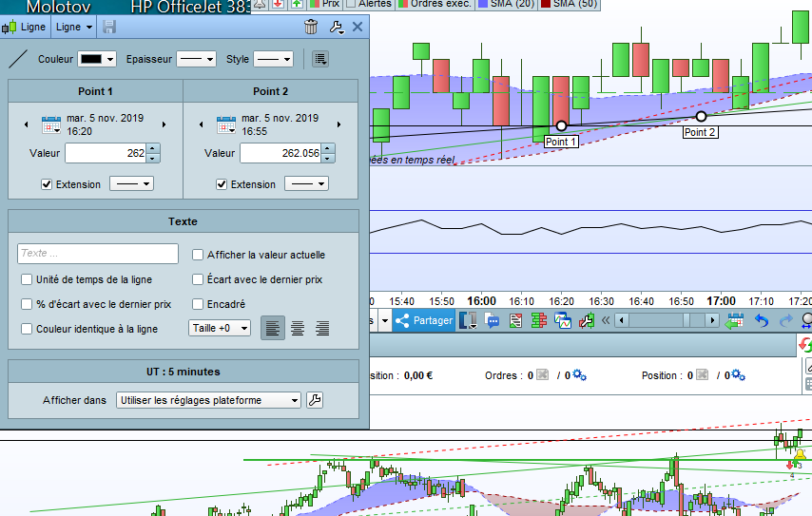Right-align the line text
The width and height of the screenshot is (812, 516).
[x=322, y=329]
